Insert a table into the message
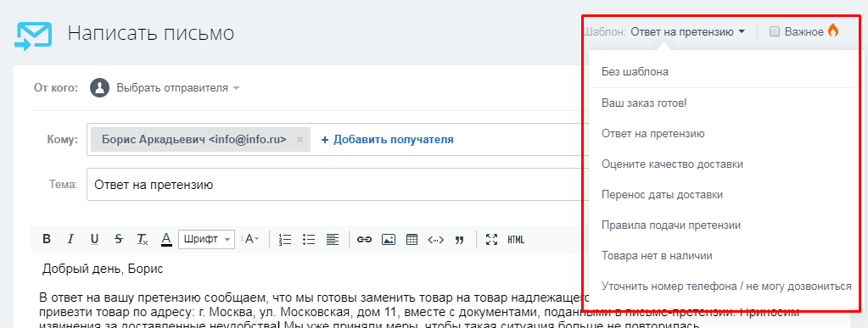 click(x=412, y=240)
